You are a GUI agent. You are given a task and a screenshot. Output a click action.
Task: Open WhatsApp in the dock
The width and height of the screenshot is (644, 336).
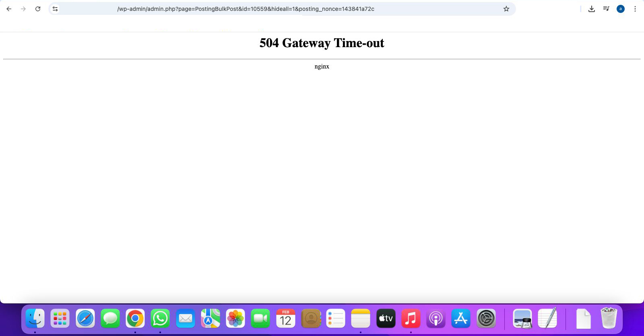pos(160,319)
